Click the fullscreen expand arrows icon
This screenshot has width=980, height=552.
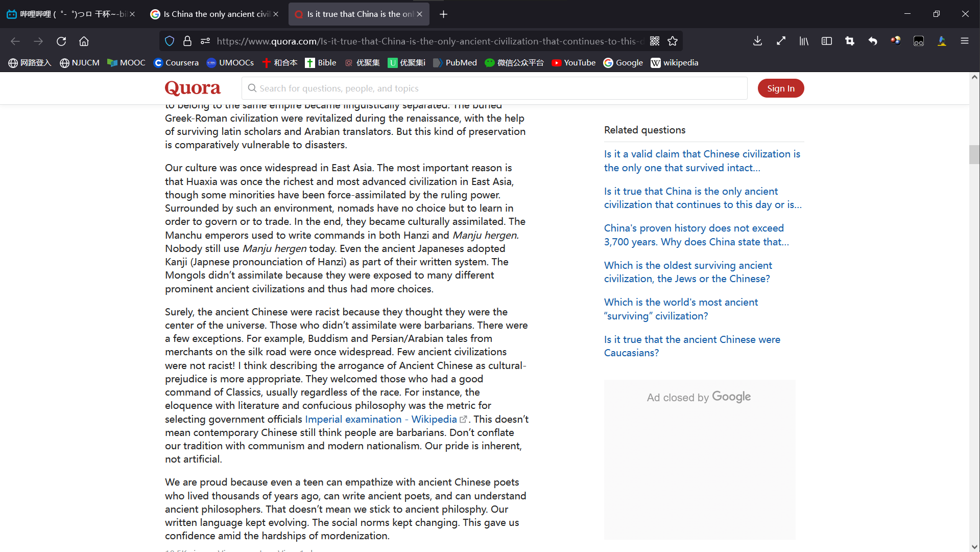[781, 41]
